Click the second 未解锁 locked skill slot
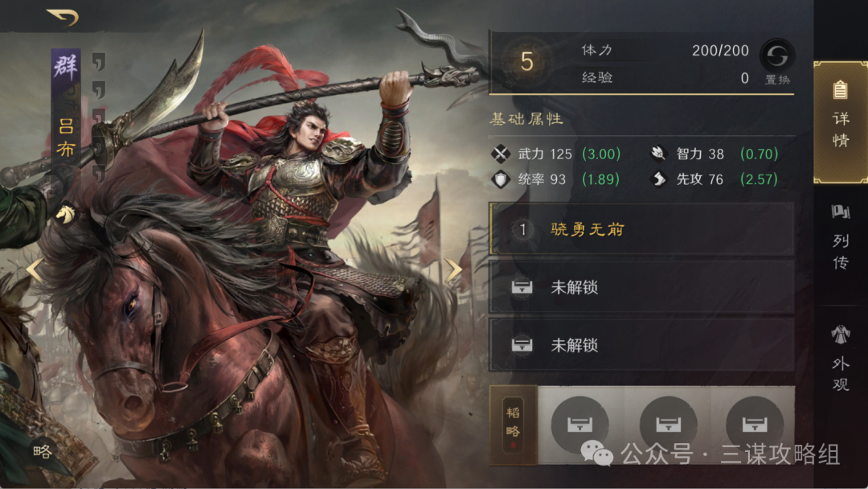 (641, 345)
